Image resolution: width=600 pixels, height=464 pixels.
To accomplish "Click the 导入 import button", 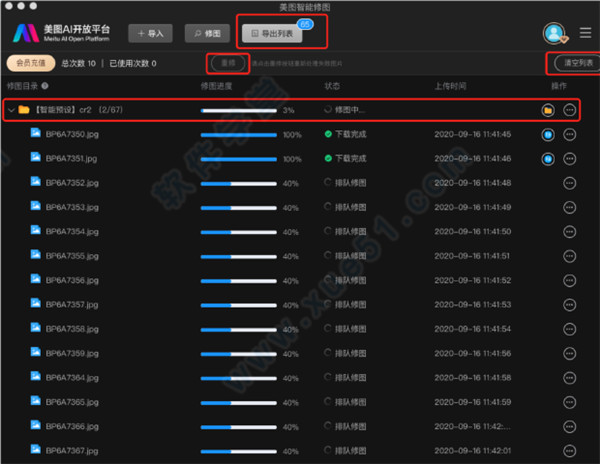I will point(148,34).
